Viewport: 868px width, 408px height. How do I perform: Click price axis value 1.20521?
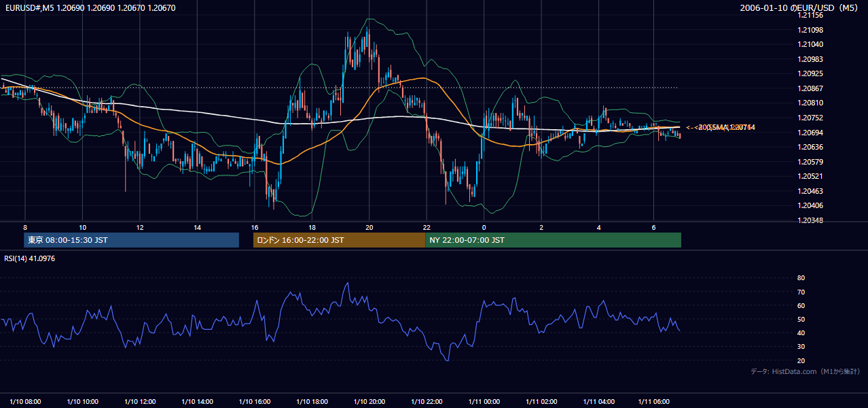click(810, 176)
